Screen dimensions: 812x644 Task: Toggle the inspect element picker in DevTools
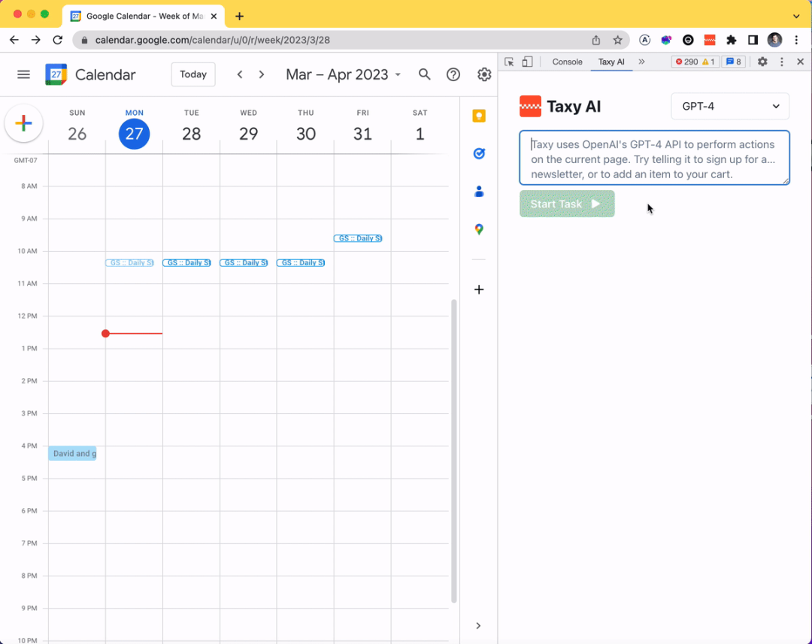click(x=508, y=62)
